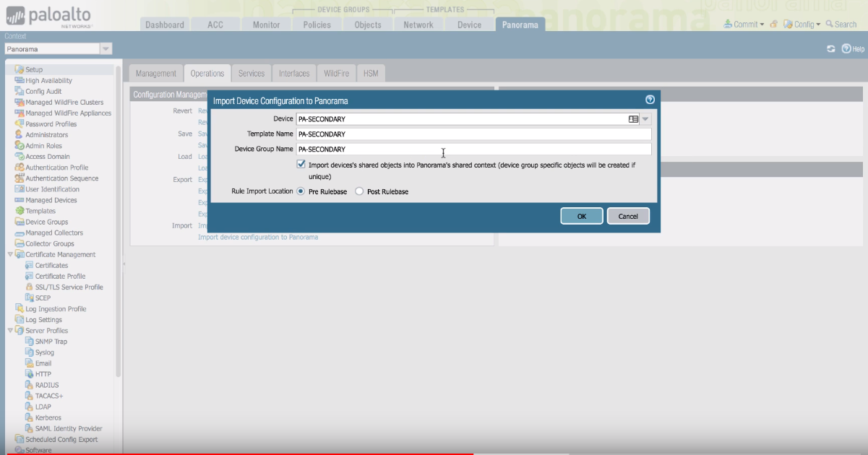The width and height of the screenshot is (868, 455).
Task: Click the help icon in dialog header
Action: (650, 100)
